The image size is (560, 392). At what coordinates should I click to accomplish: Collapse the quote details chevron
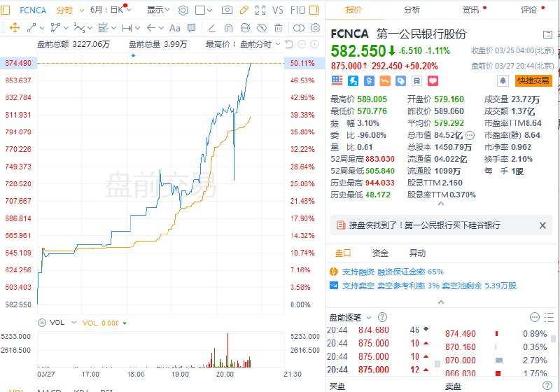click(441, 204)
